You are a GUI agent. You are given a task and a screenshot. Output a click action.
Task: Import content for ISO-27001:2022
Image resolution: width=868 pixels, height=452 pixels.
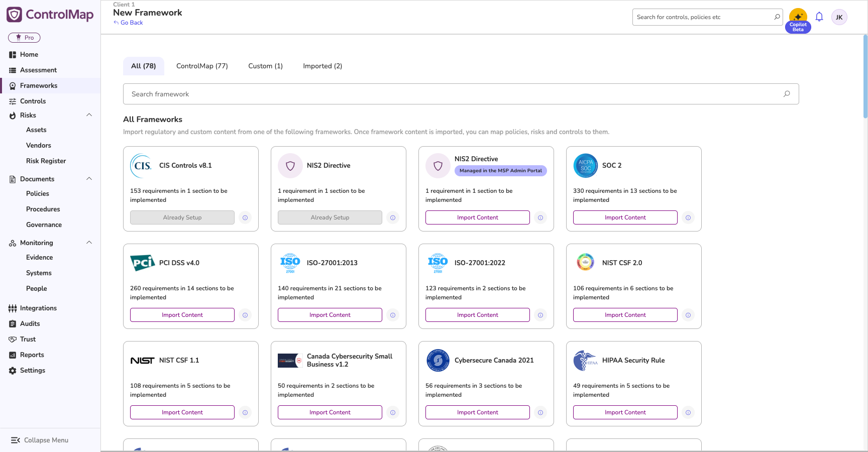click(x=478, y=315)
